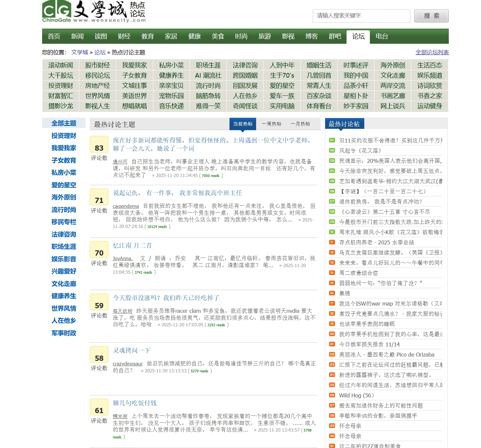Click inside the search keyword input field

pyautogui.click(x=362, y=16)
